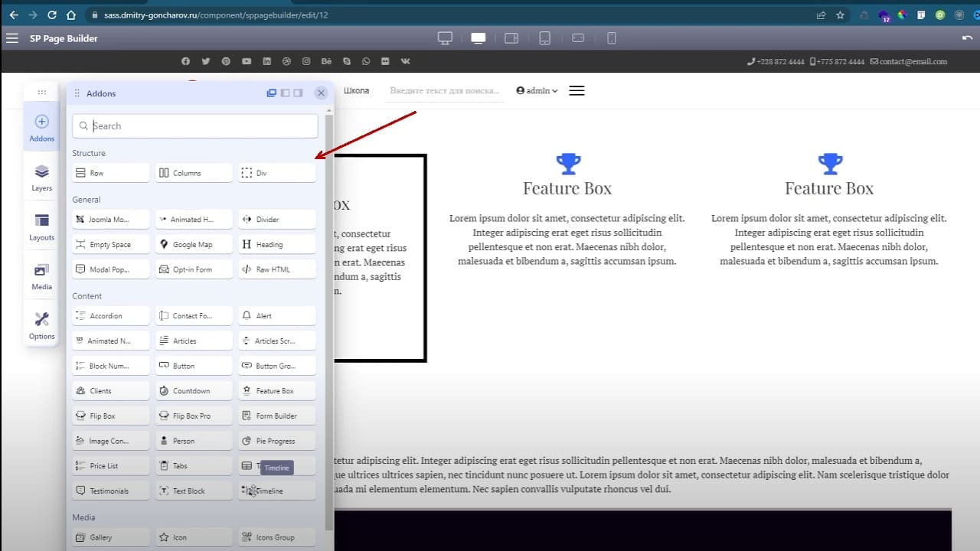Click the sidebar drag handle dots

42,92
